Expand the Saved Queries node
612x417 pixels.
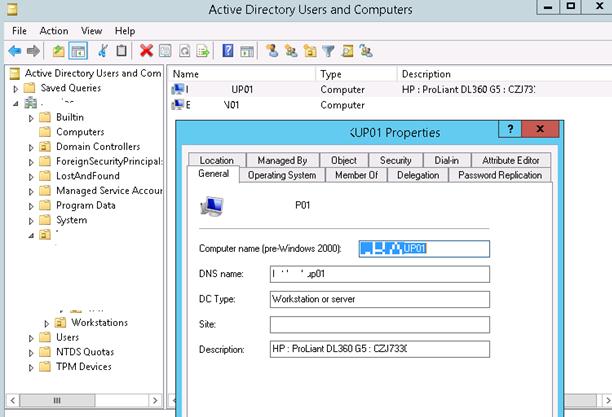16,88
